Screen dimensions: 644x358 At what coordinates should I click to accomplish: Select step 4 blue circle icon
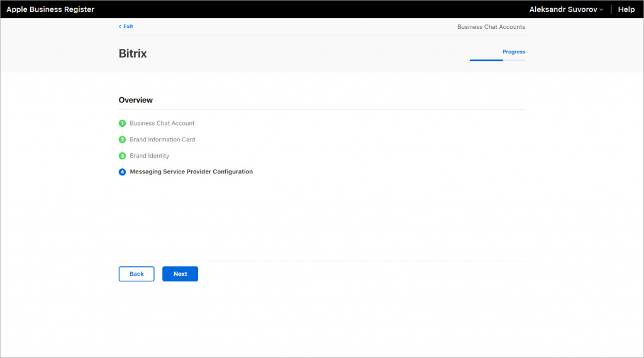coord(122,172)
